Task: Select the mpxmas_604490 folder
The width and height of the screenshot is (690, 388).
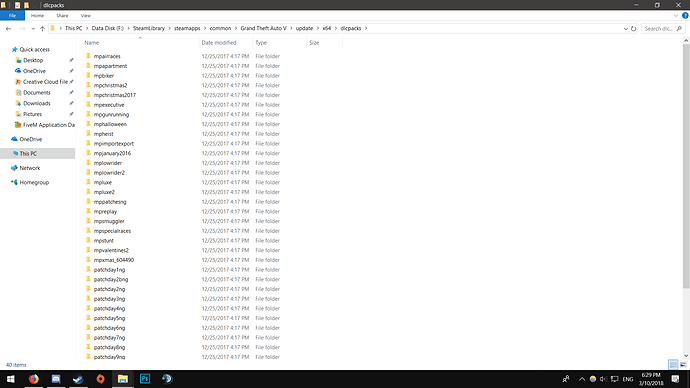Action: [114, 260]
